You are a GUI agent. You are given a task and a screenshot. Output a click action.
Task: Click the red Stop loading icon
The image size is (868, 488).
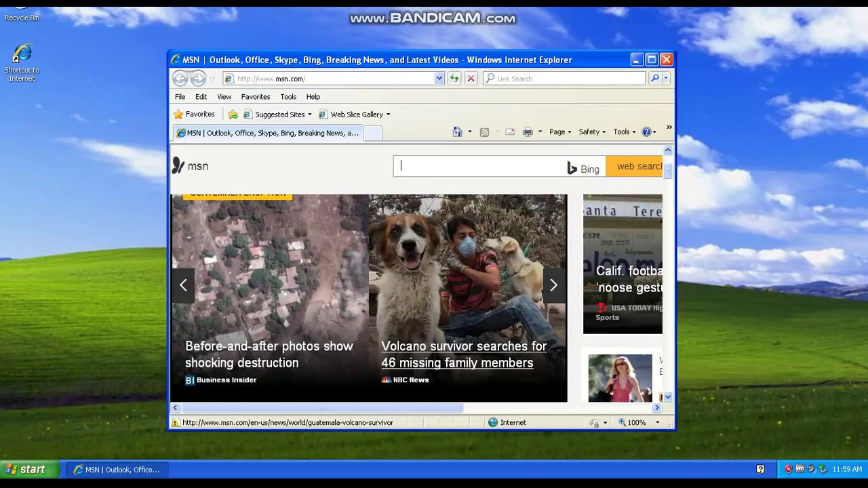click(471, 79)
